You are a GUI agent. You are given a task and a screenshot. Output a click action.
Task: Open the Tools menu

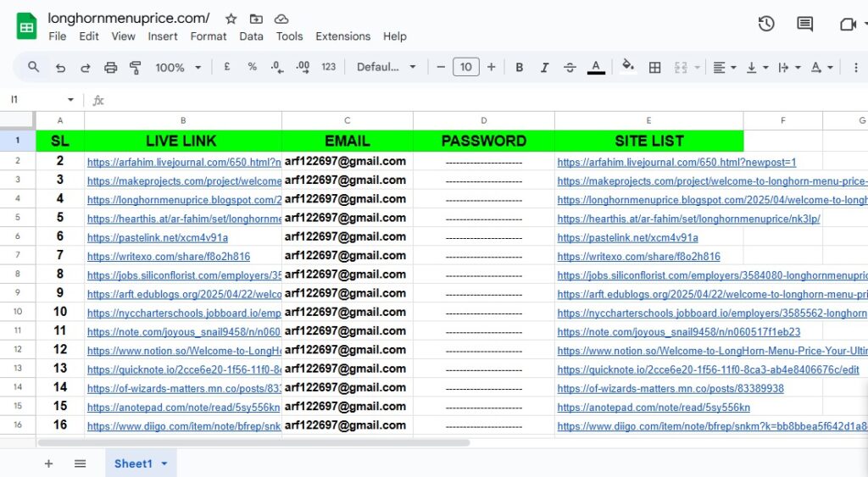(290, 36)
